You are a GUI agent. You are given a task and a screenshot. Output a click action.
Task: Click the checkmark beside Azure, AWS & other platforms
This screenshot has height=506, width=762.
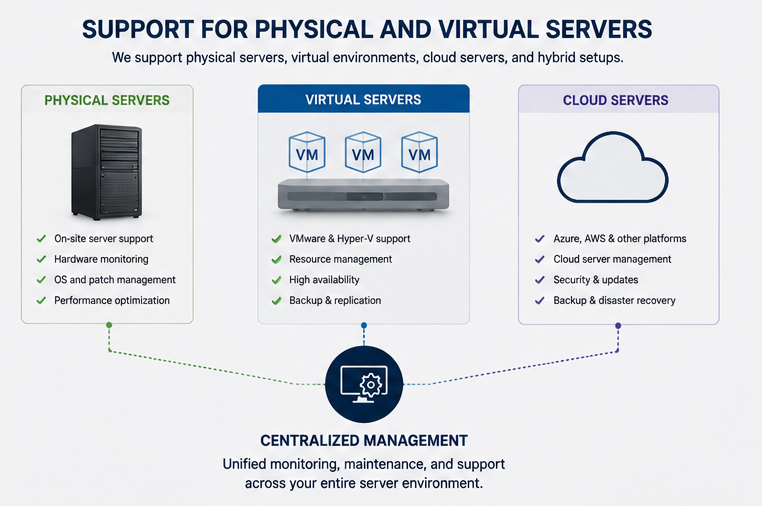pos(540,239)
